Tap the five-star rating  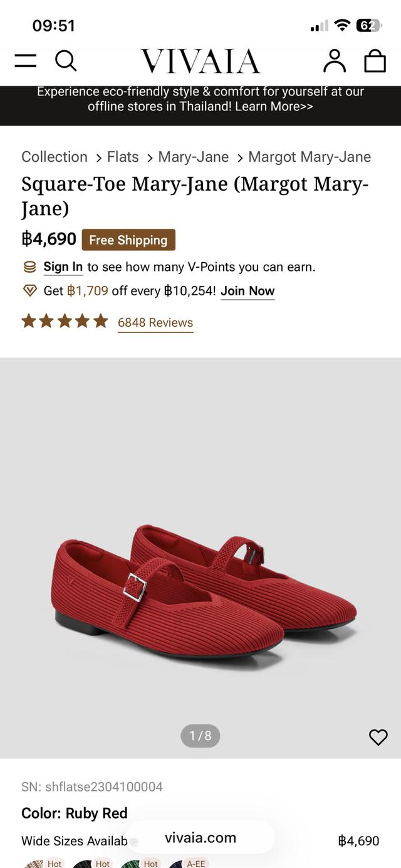click(65, 322)
